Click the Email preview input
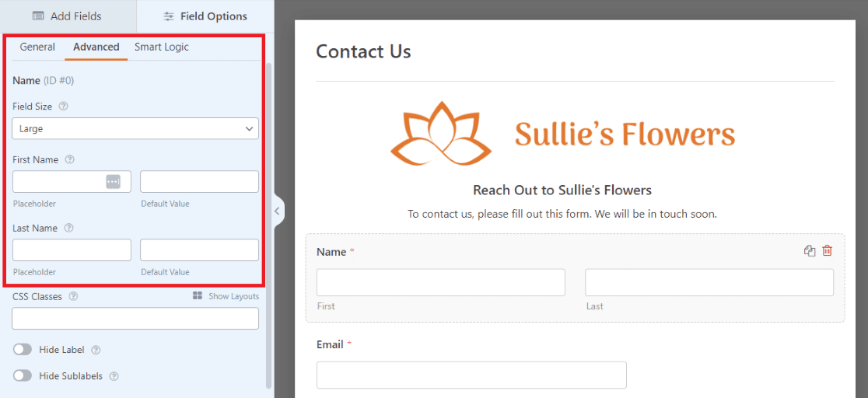 coord(471,375)
